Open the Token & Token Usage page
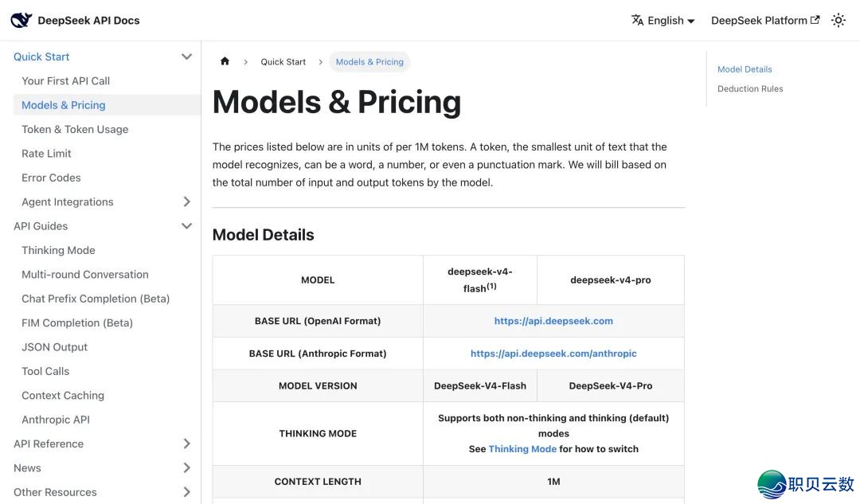Screen dimensions: 860x504 tap(75, 129)
